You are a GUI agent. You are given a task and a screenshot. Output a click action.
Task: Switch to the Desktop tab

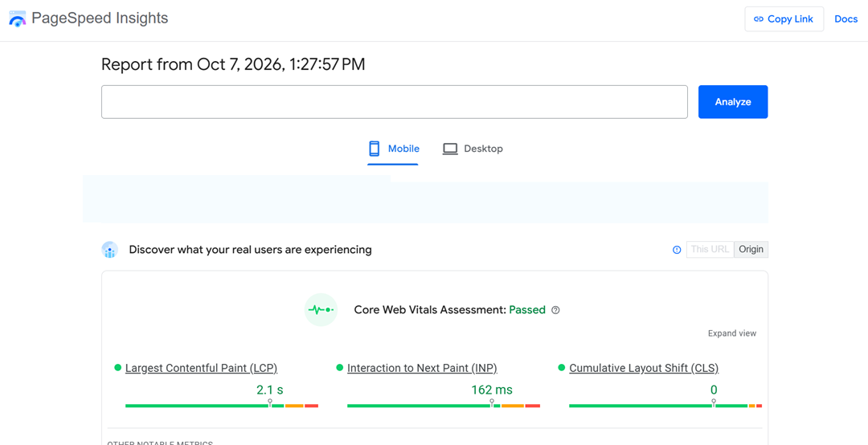coord(473,149)
